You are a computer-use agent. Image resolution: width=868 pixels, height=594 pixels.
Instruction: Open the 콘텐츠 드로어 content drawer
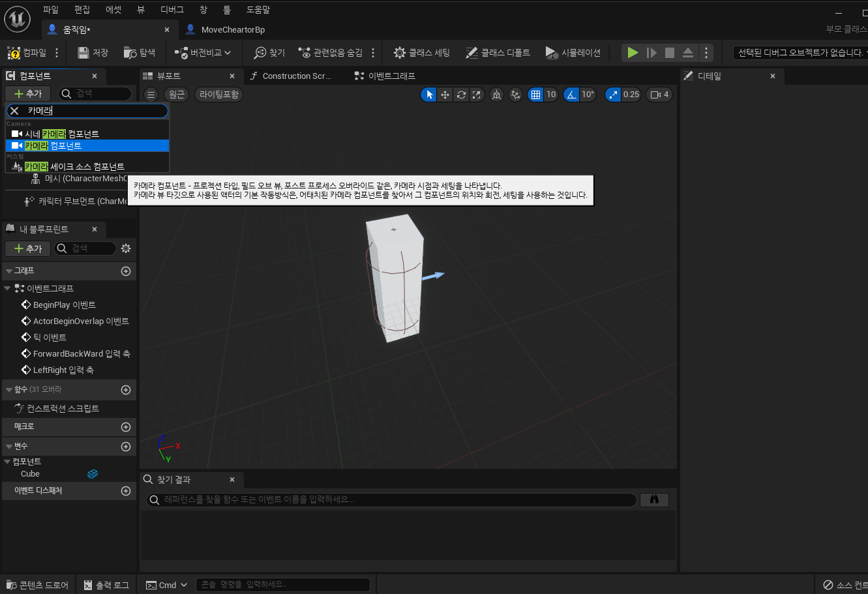[37, 585]
